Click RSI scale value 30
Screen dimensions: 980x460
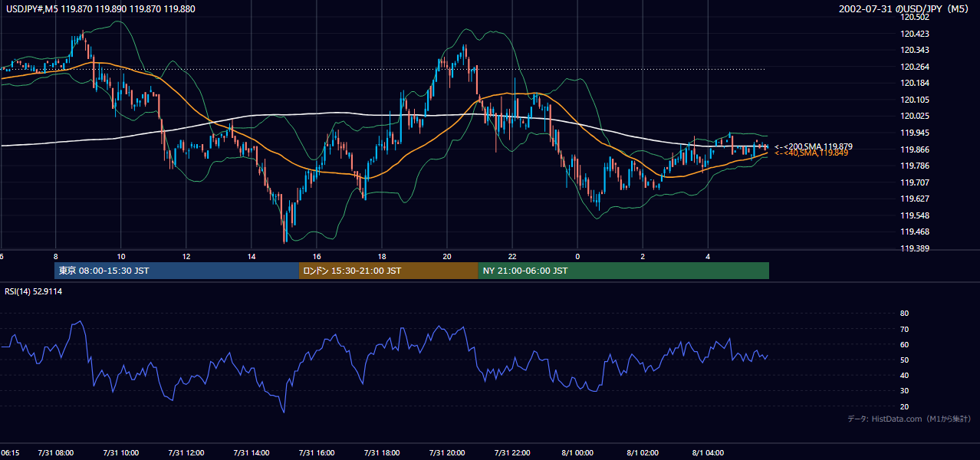coord(904,391)
